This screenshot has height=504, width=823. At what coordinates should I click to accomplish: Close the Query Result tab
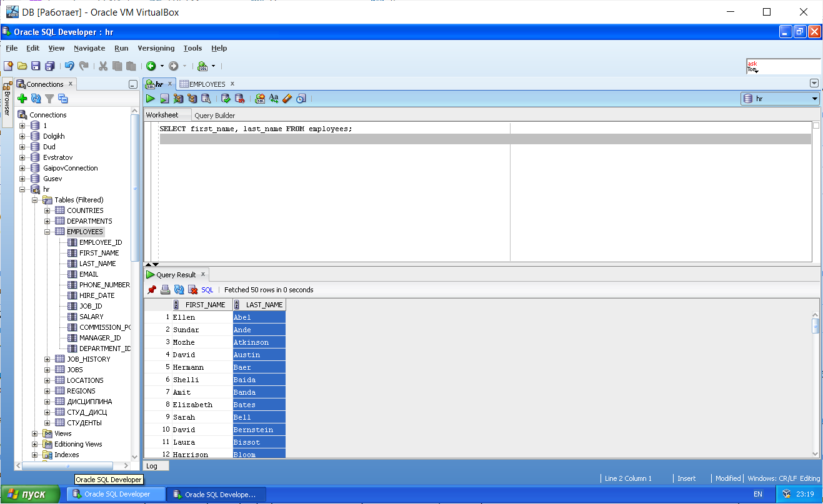(x=202, y=274)
